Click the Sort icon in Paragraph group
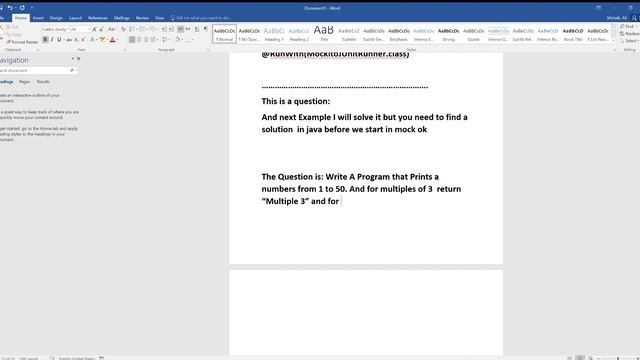 point(197,29)
